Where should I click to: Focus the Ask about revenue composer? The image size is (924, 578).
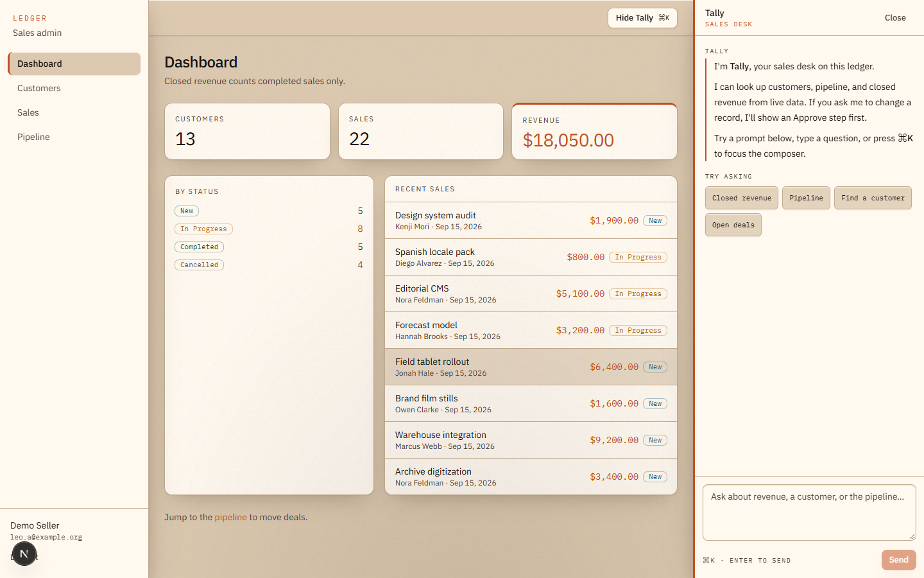click(809, 512)
